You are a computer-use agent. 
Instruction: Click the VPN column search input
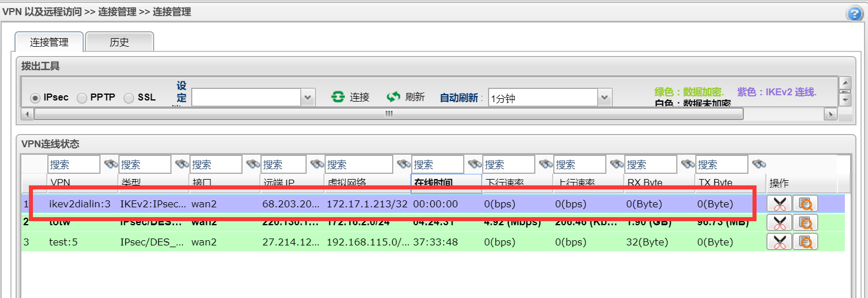coord(74,165)
